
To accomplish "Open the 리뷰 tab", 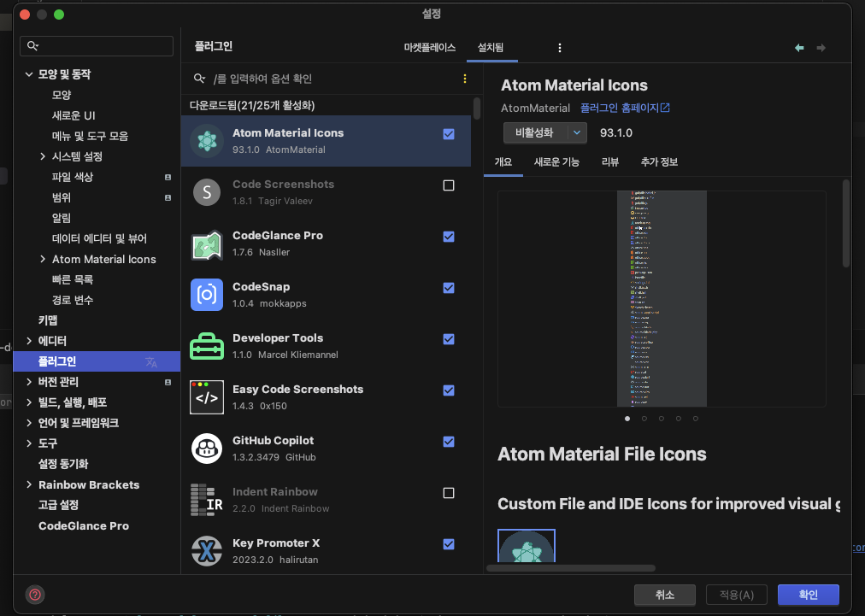I will (610, 162).
